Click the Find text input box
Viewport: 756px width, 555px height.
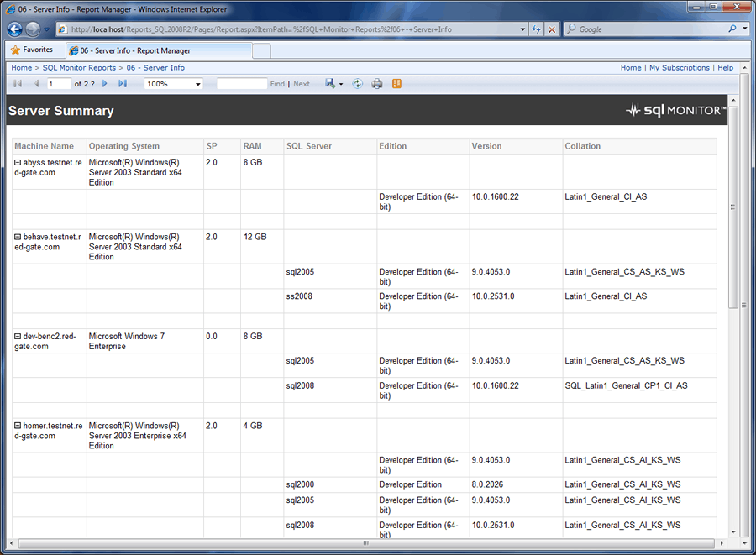(242, 84)
